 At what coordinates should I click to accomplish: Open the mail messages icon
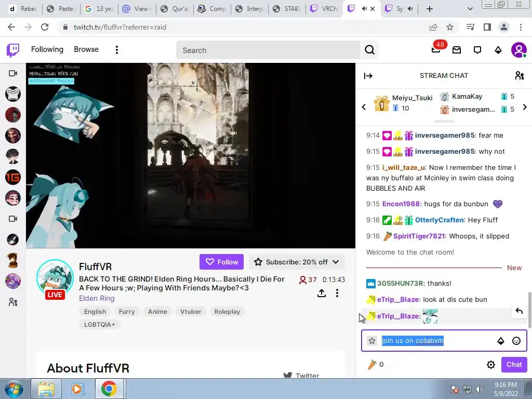point(457,50)
